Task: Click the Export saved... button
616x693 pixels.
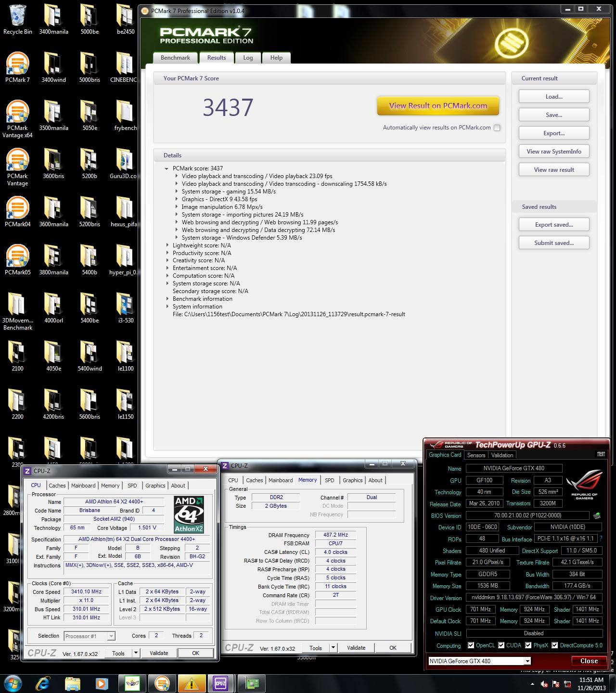Action: (x=554, y=225)
